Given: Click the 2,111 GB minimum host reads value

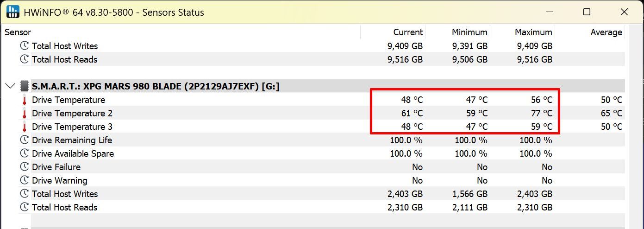Looking at the screenshot, I should pos(470,207).
